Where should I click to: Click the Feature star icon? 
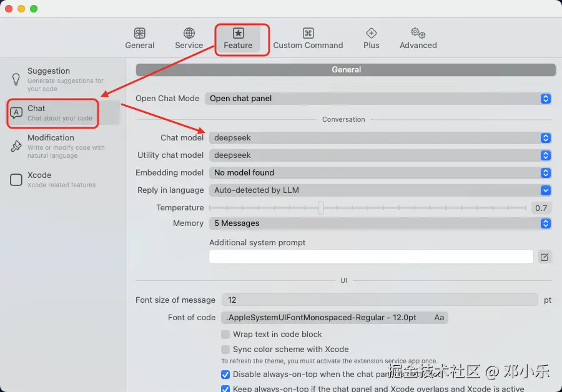click(x=238, y=33)
